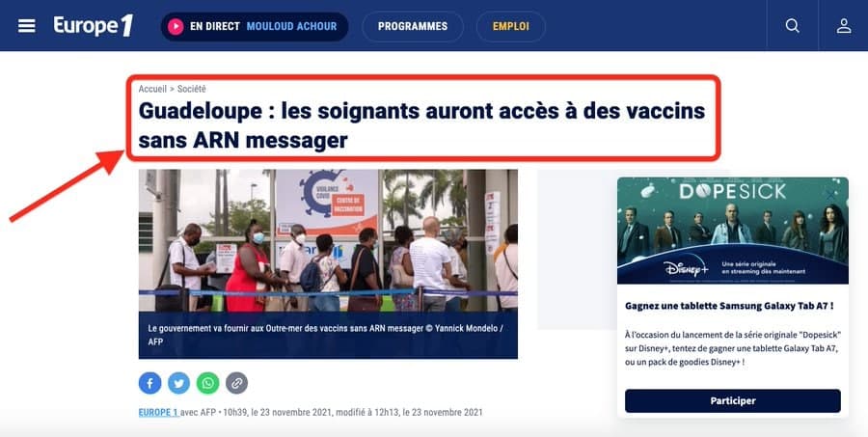Open the Programmes menu
This screenshot has height=437, width=868.
pyautogui.click(x=413, y=27)
